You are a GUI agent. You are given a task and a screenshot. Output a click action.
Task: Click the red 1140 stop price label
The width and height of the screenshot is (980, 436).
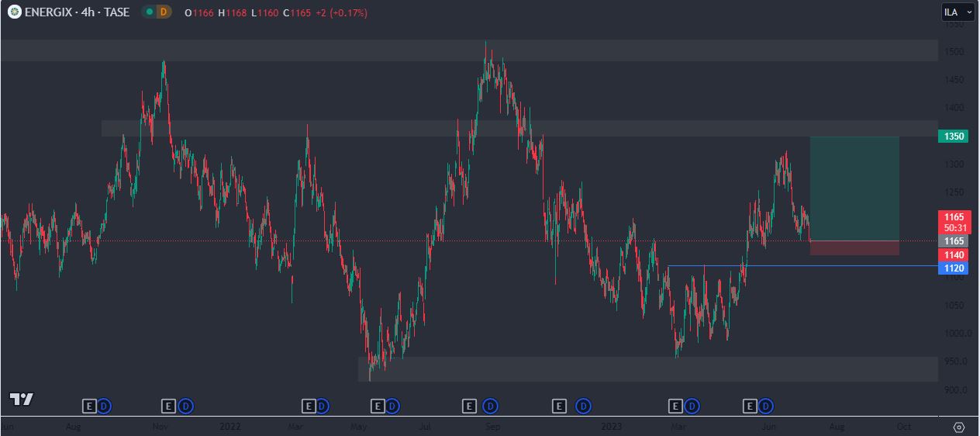pyautogui.click(x=953, y=254)
